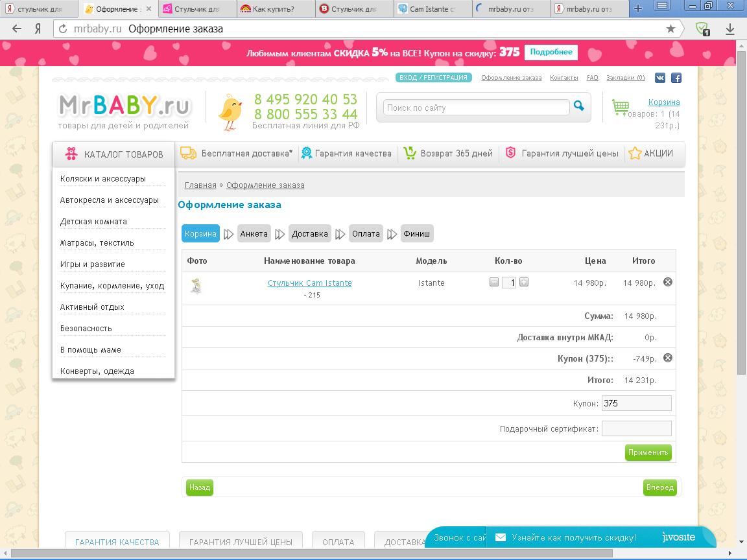This screenshot has height=560, width=747.
Task: Open 'Игры и развитие' category
Action: tap(93, 264)
